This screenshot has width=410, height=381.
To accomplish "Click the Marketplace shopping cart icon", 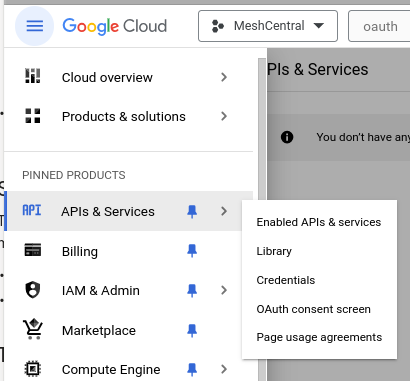I will (x=33, y=329).
